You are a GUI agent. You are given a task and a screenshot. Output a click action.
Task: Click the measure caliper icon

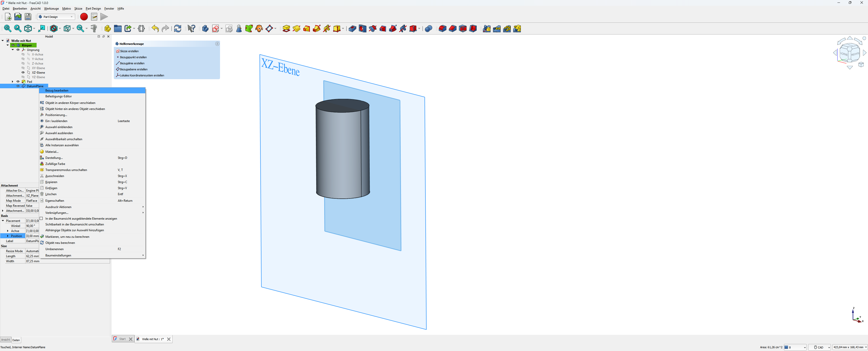pyautogui.click(x=94, y=29)
